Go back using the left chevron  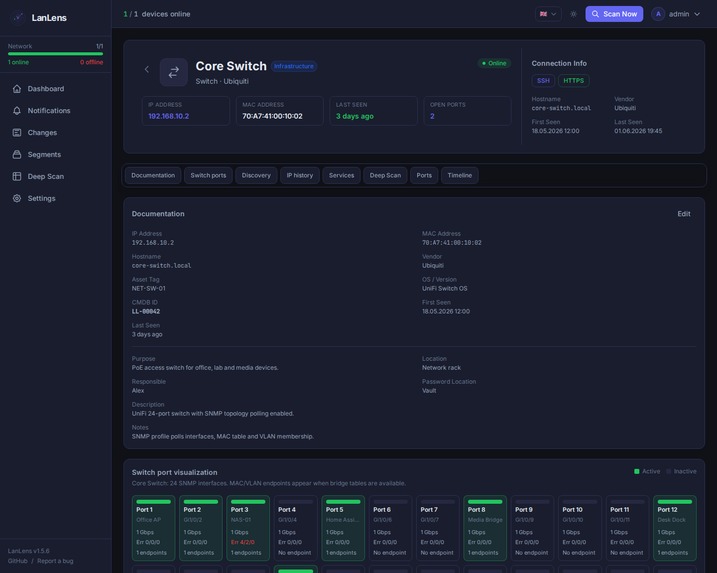[147, 70]
